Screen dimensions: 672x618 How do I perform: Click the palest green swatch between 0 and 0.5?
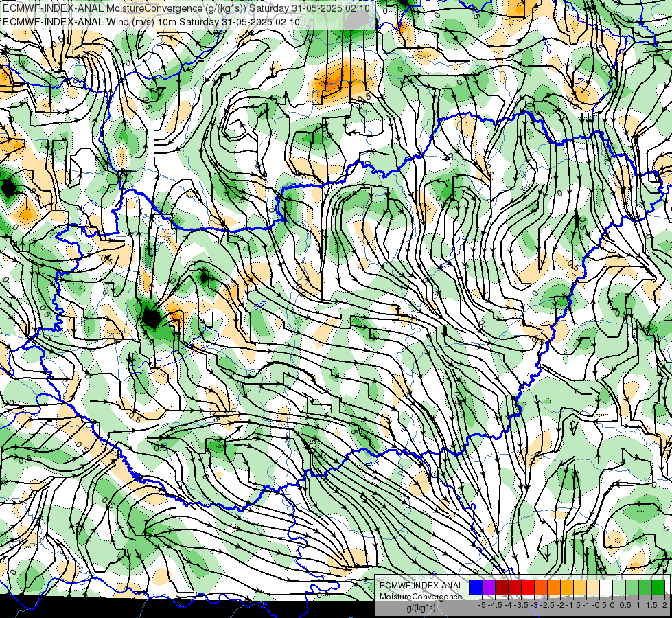point(619,588)
